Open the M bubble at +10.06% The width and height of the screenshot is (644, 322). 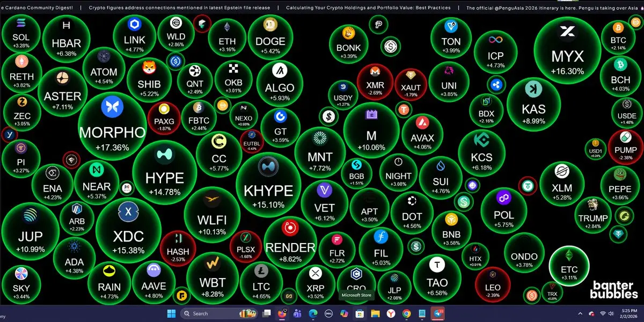[371, 130]
